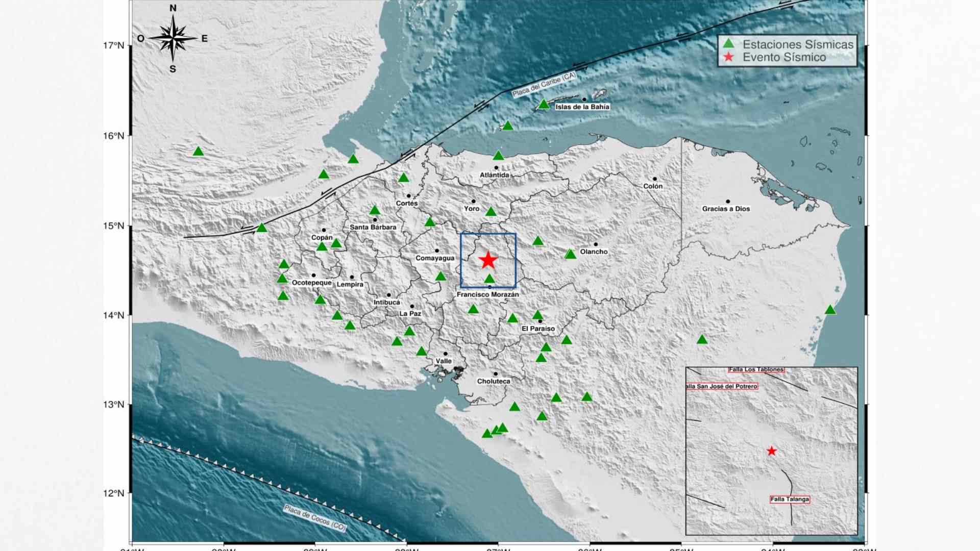The width and height of the screenshot is (980, 551).
Task: Click the La Paz label
Action: tap(410, 314)
